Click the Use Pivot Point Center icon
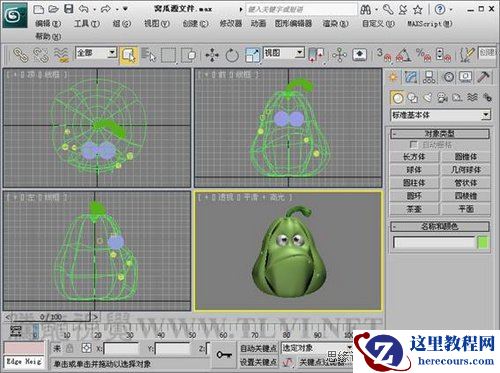 (316, 55)
